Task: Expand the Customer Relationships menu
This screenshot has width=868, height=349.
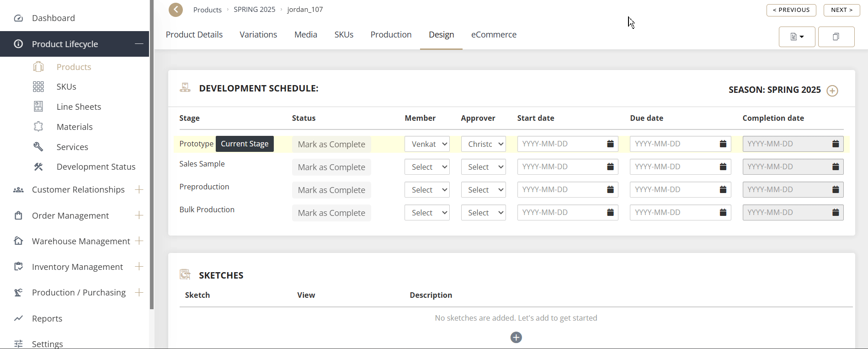Action: 139,189
